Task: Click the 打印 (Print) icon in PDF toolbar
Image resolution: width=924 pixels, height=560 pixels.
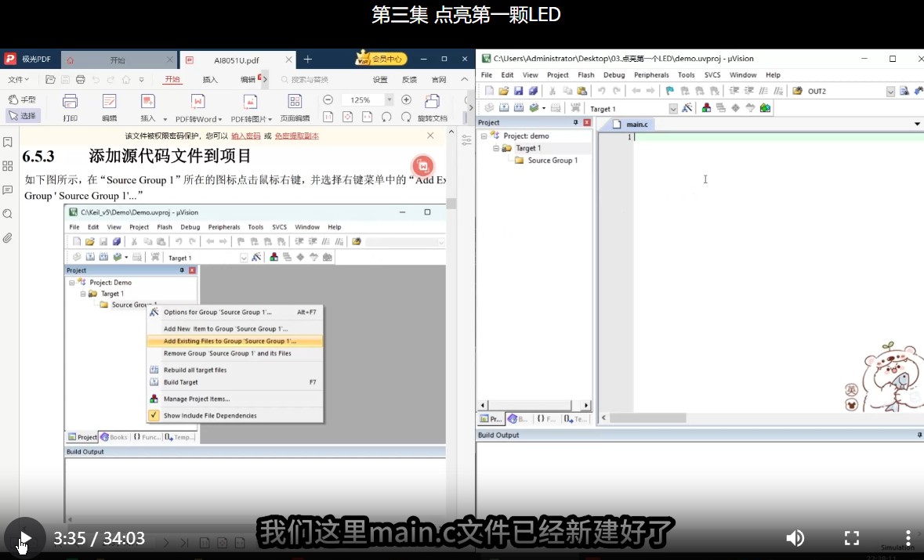Action: (x=70, y=104)
